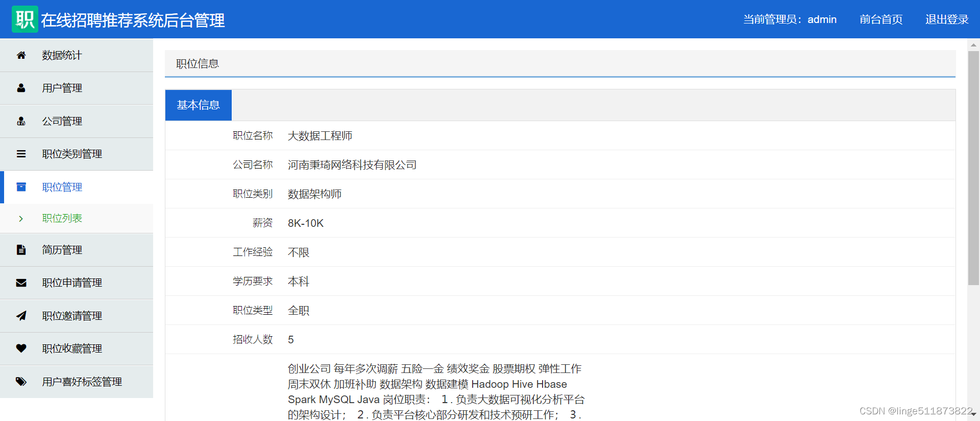This screenshot has height=421, width=980.
Task: Open the 用户管理 menu item
Action: pyautogui.click(x=77, y=88)
